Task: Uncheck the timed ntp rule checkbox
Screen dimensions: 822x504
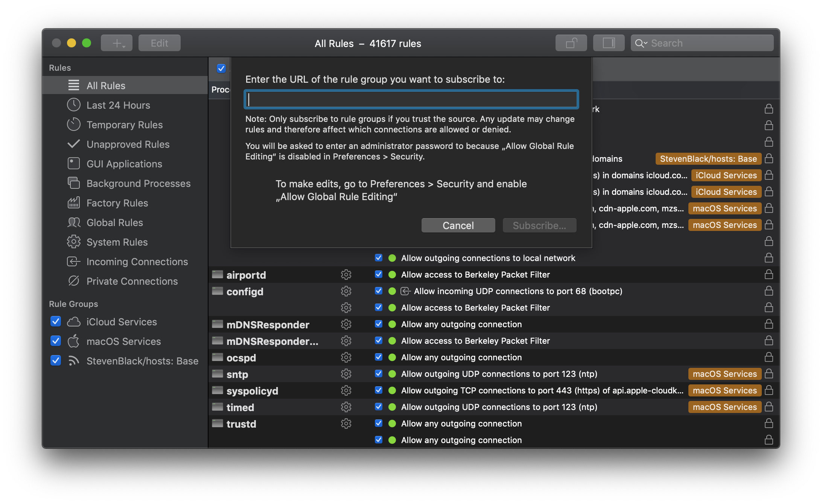Action: point(379,407)
